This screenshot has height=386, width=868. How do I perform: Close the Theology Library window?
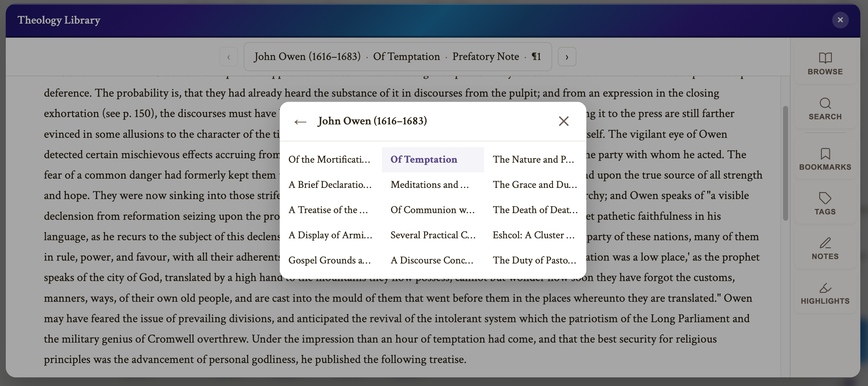(x=840, y=20)
